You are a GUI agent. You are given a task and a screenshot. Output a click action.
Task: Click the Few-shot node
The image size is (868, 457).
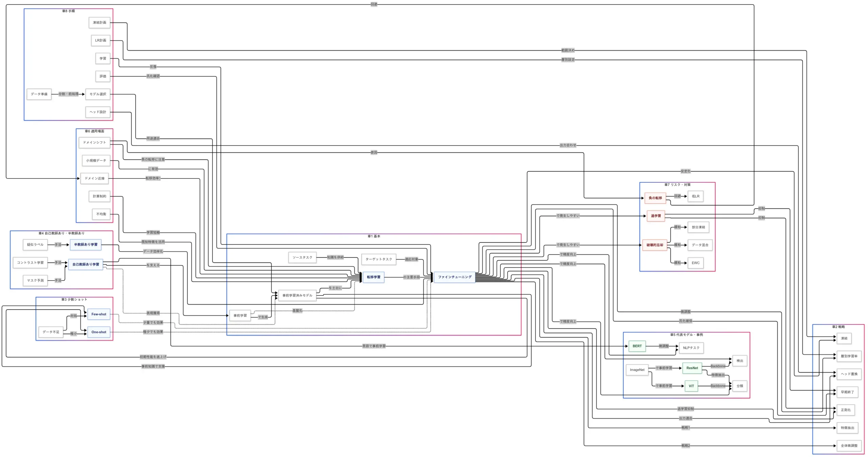(x=99, y=314)
